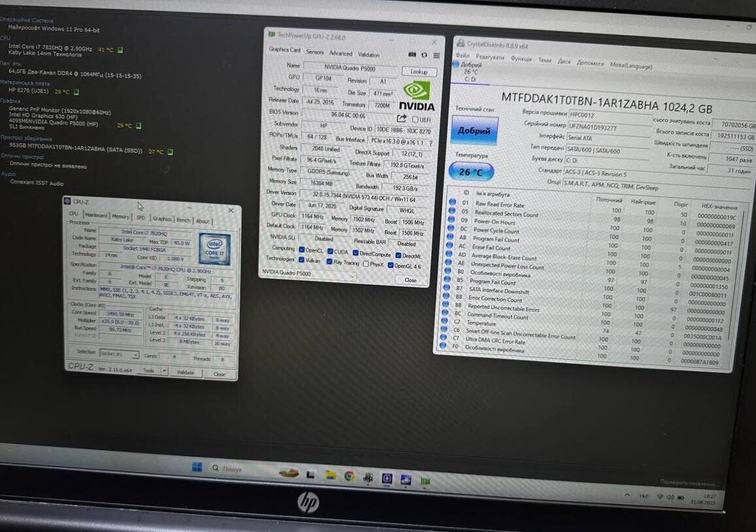Click the GPU-Z screenshot camera icon
Screen dimensions: 756x532
click(412, 55)
